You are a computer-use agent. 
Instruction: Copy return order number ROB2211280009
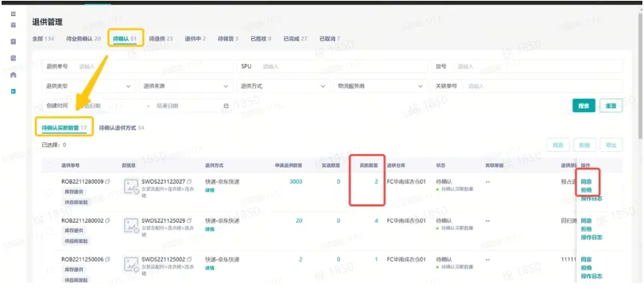(107, 181)
